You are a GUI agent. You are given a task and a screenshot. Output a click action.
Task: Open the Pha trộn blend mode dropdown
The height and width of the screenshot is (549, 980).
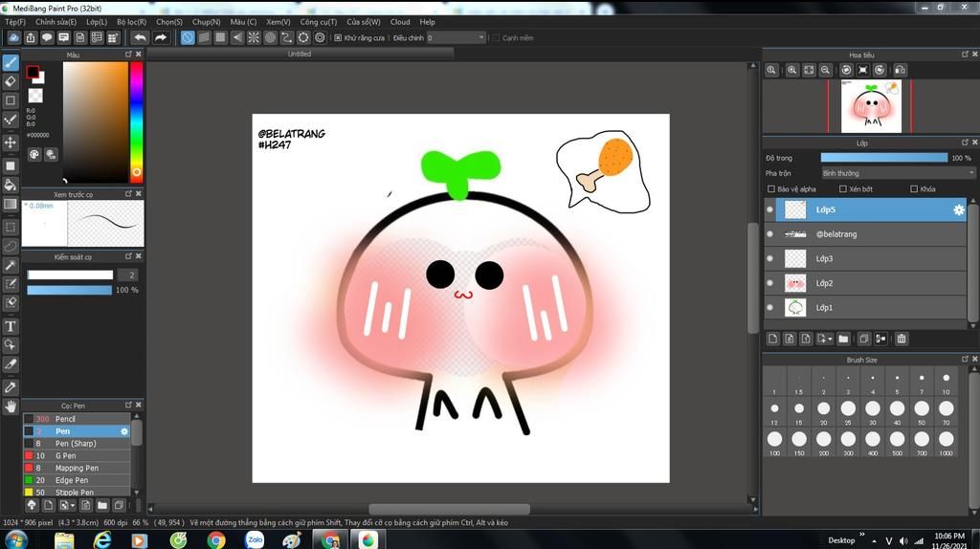(x=898, y=173)
